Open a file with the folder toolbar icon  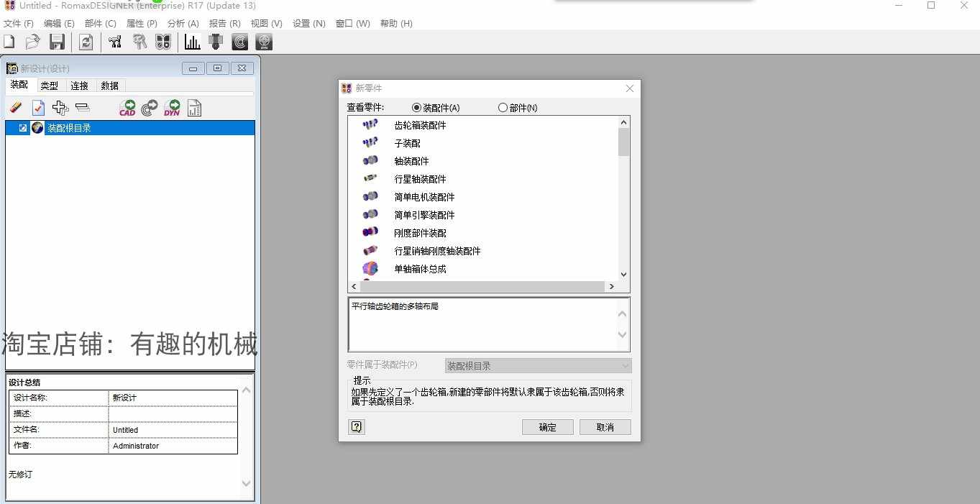tap(32, 42)
